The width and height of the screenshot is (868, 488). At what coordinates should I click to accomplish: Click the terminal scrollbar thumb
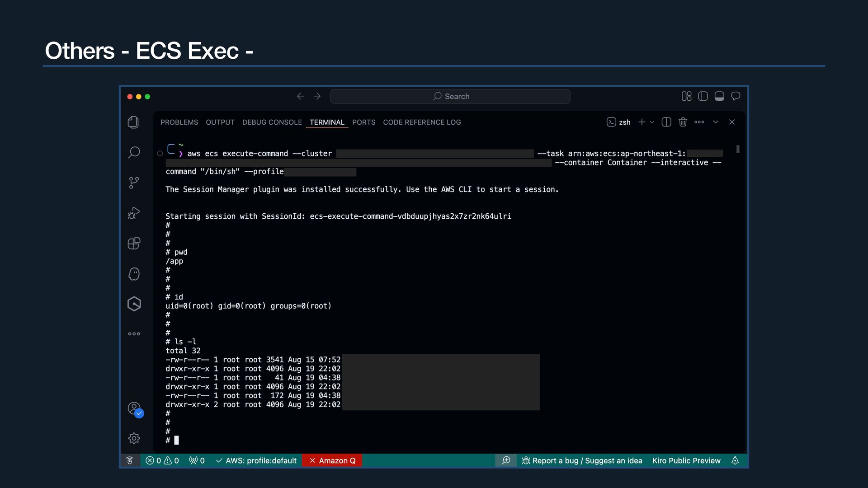738,149
